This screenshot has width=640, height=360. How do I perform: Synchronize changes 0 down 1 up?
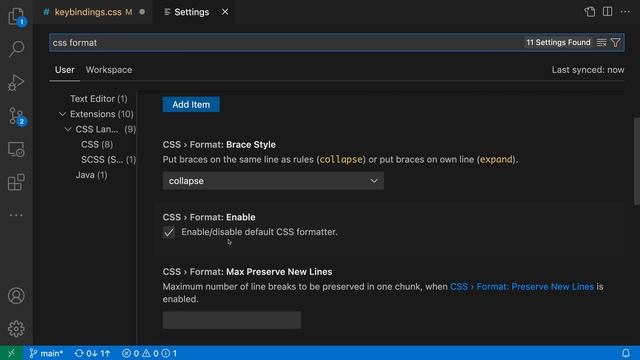[92, 353]
